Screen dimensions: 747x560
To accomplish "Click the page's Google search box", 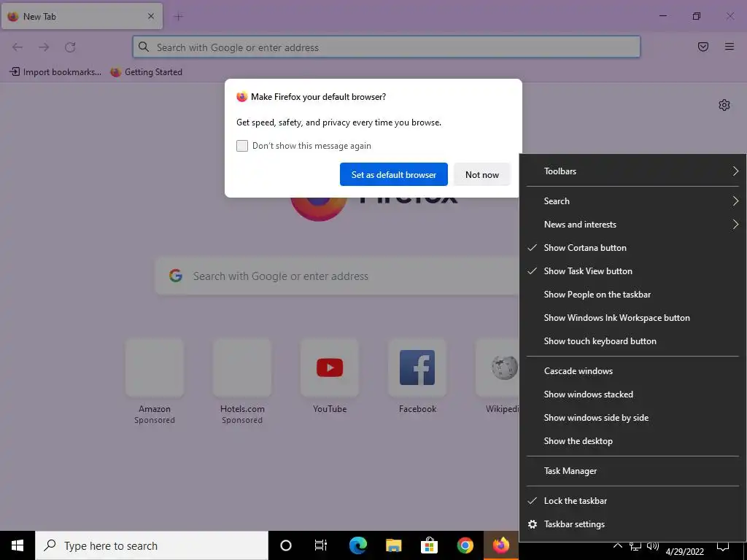I will pos(337,276).
